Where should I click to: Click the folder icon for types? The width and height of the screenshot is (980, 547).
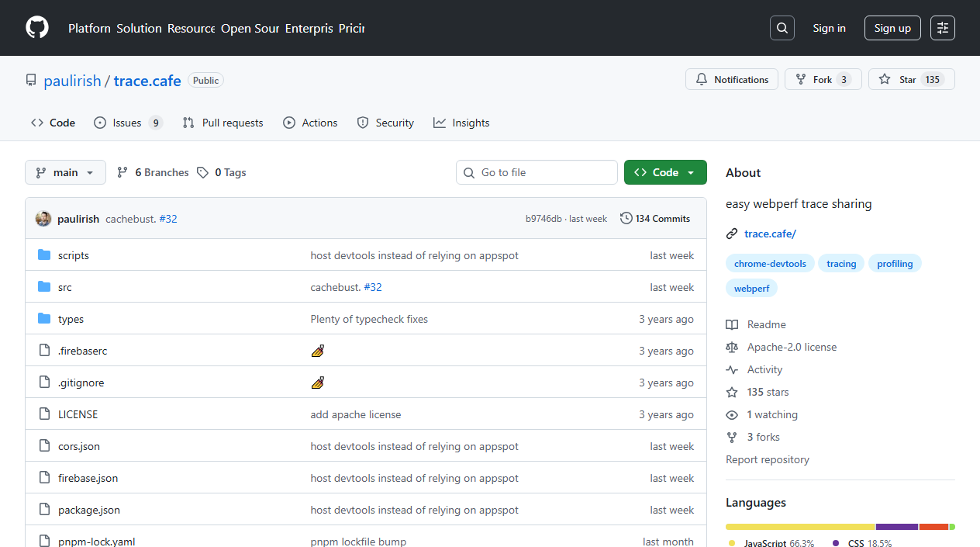point(44,319)
